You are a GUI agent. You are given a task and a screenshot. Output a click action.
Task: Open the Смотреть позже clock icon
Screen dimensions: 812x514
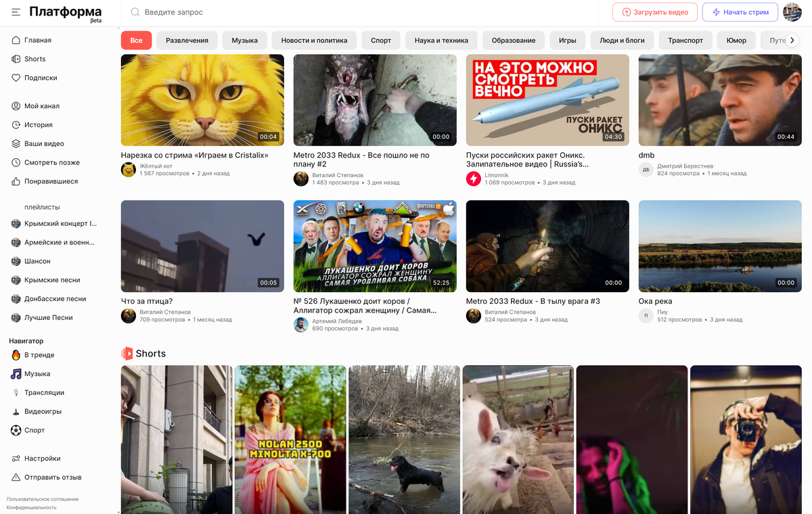click(x=16, y=163)
